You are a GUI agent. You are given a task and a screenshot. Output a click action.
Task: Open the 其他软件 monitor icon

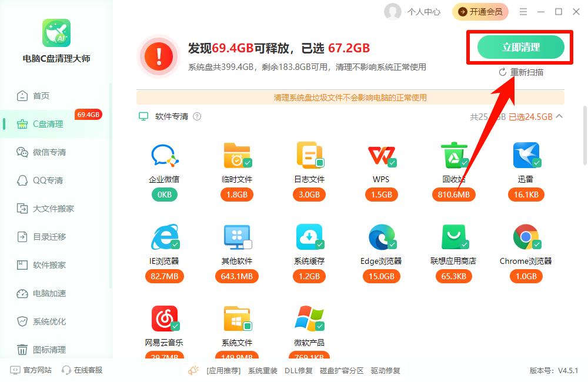(x=237, y=237)
